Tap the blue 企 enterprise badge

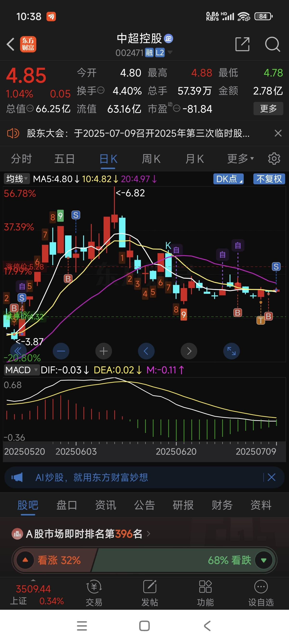point(168,38)
